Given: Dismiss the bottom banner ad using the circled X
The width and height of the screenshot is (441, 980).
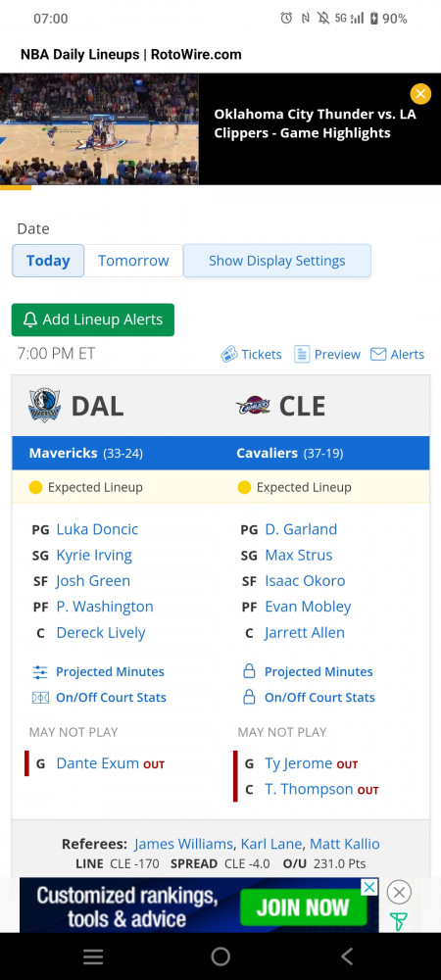Looking at the screenshot, I should pyautogui.click(x=399, y=892).
